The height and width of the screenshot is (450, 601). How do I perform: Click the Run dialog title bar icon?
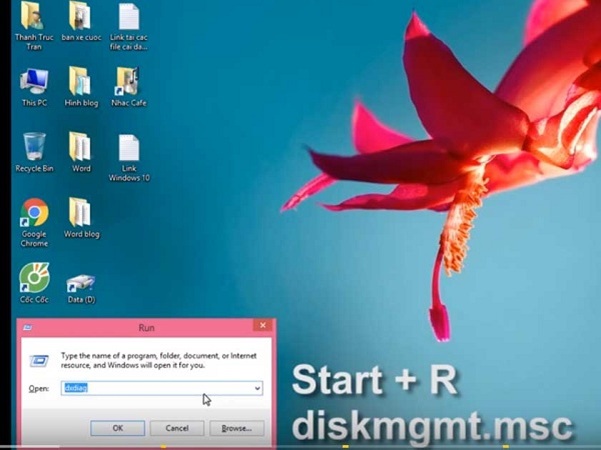(x=28, y=327)
